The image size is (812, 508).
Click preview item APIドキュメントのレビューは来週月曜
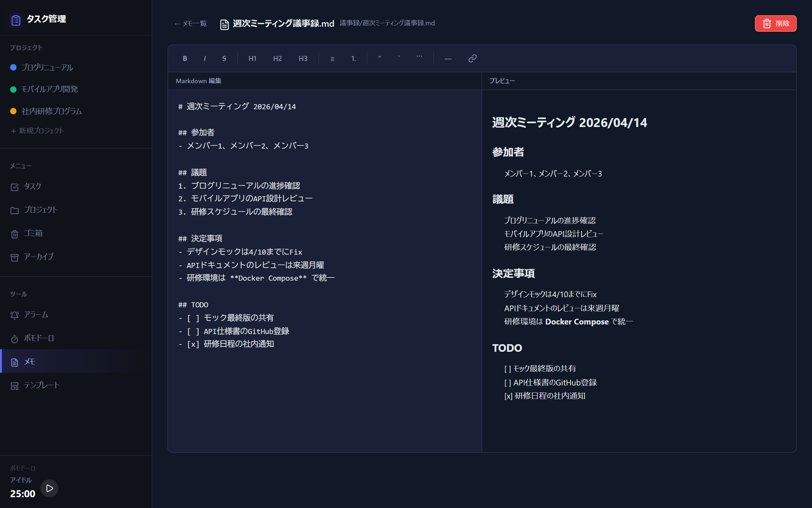561,308
